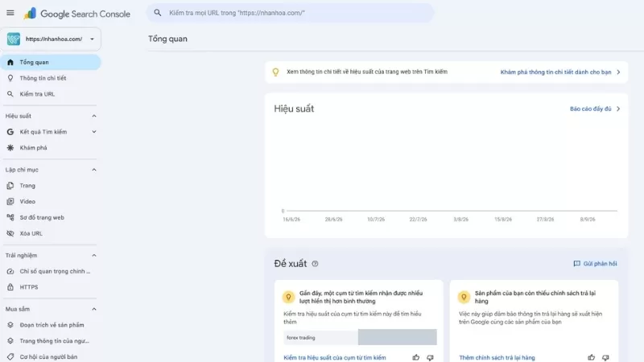Click the tag icon beside Cơ hội của người bán
This screenshot has width=644, height=362.
coord(10,357)
